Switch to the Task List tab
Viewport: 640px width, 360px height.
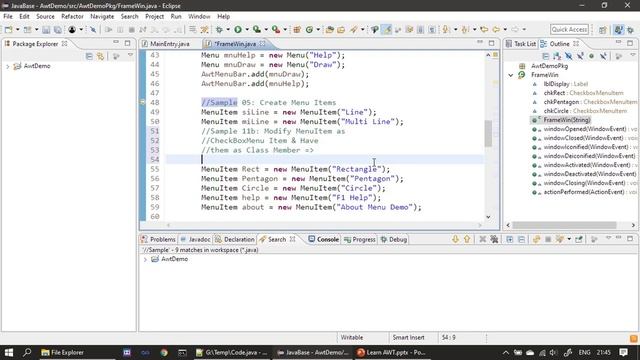[521, 44]
